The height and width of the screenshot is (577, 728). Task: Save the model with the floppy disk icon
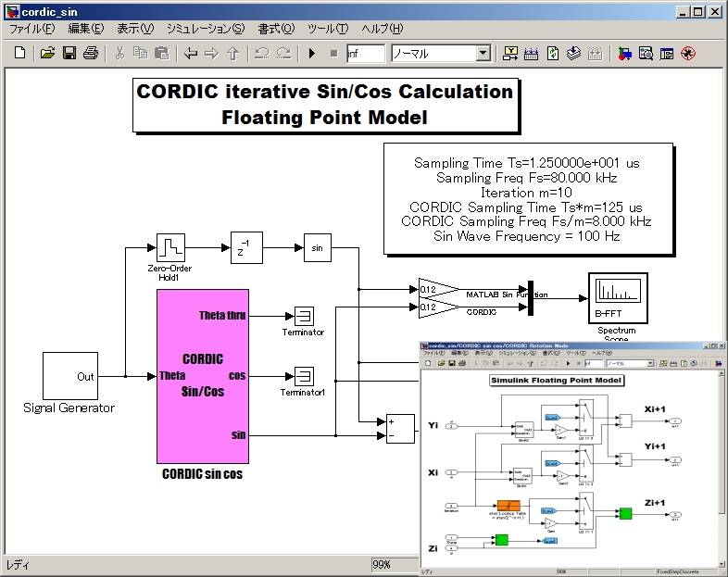pyautogui.click(x=69, y=53)
